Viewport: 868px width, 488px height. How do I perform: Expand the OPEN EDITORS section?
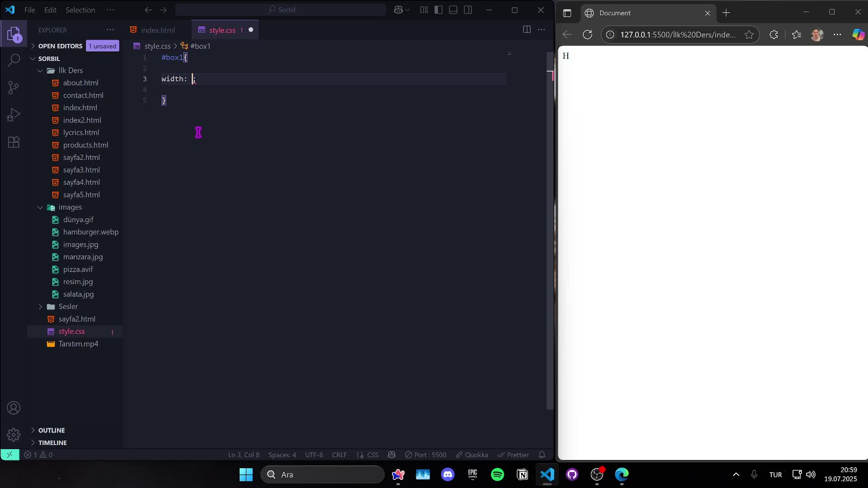[x=60, y=46]
